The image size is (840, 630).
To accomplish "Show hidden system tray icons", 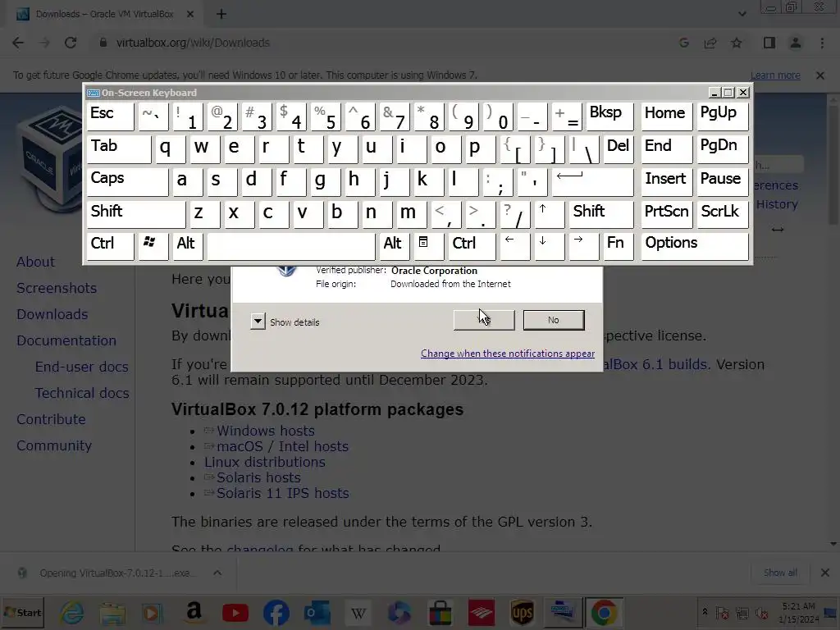I will pyautogui.click(x=705, y=612).
